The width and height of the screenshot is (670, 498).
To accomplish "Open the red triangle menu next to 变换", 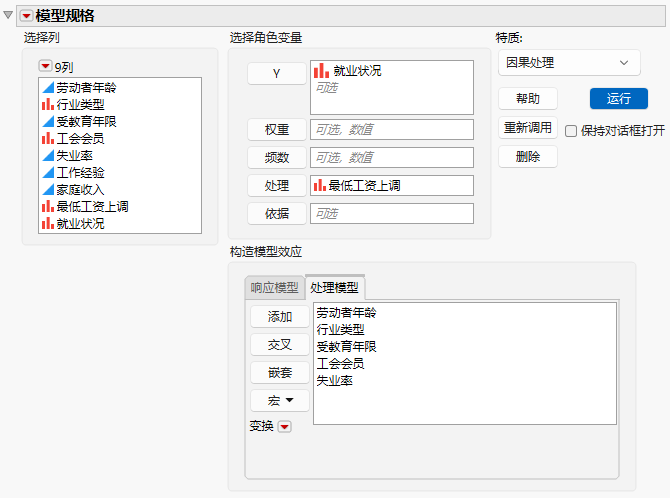I will coord(285,426).
